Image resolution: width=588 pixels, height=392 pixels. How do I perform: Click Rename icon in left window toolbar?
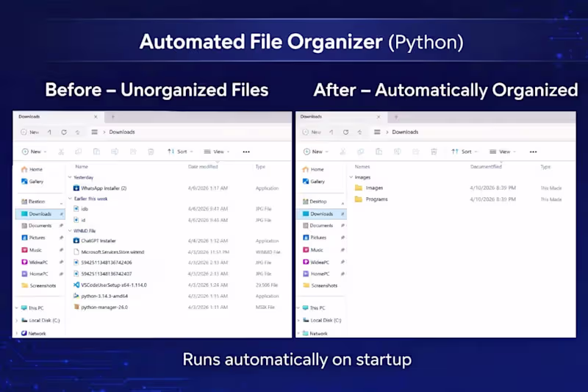[115, 152]
